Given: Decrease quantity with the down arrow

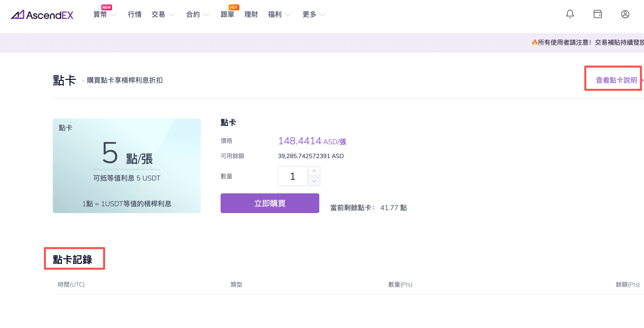Looking at the screenshot, I should click(314, 181).
